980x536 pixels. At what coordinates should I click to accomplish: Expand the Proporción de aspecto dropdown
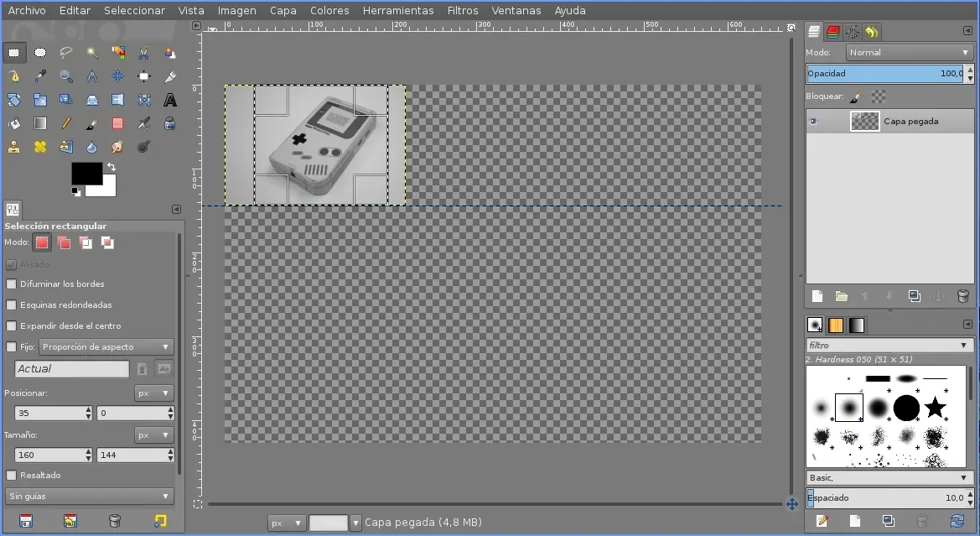click(106, 346)
